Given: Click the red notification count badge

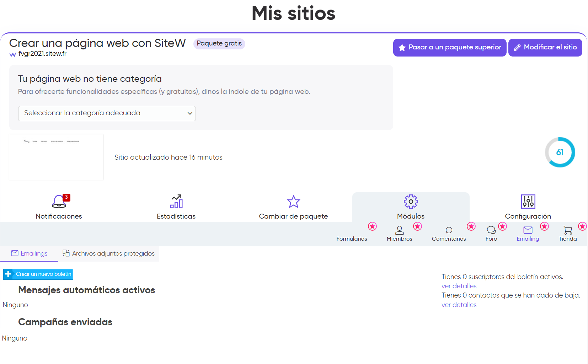Looking at the screenshot, I should tap(66, 197).
